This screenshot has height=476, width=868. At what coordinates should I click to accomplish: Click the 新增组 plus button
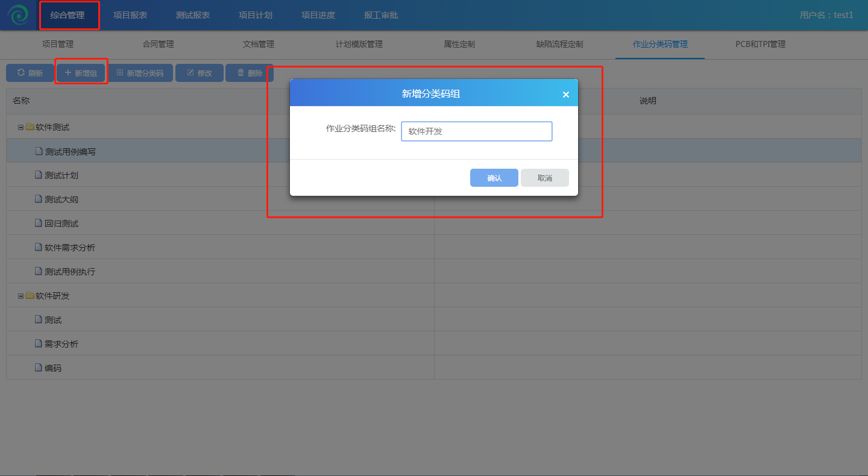coord(81,73)
